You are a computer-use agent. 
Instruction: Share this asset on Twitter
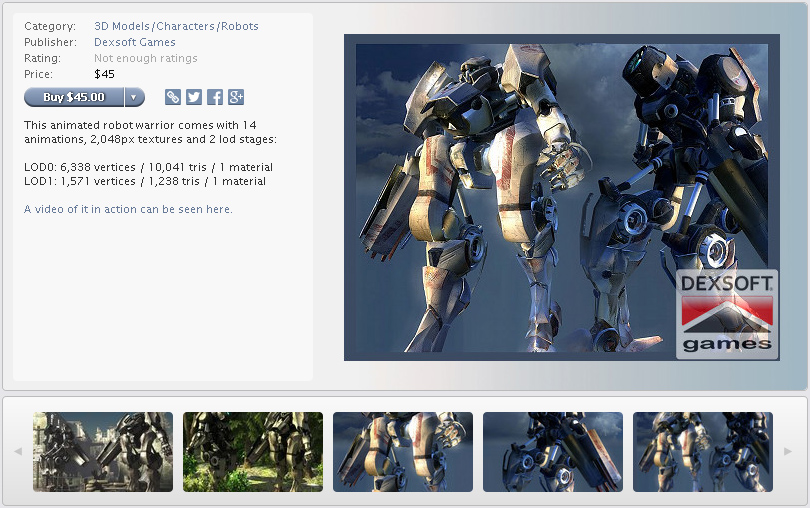pyautogui.click(x=194, y=97)
